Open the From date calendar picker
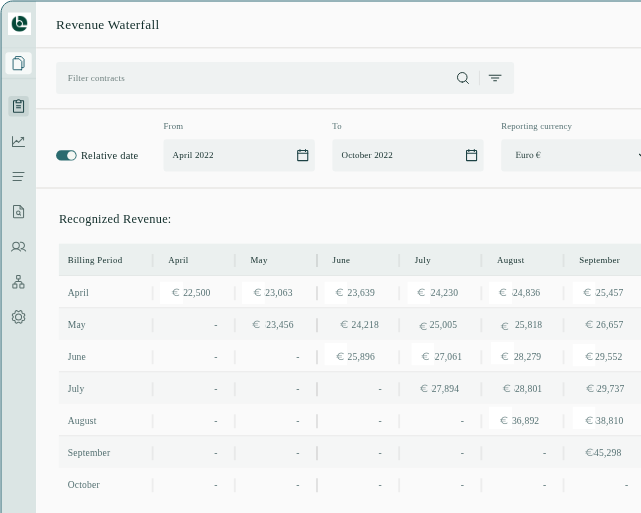 tap(302, 155)
